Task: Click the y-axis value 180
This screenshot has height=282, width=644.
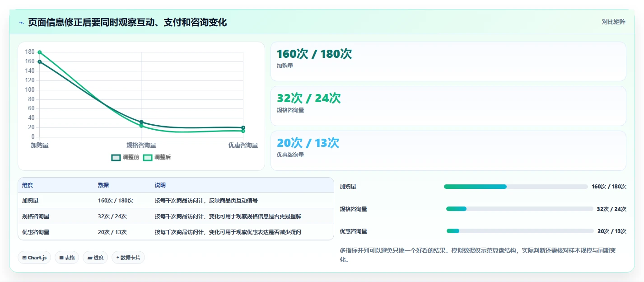Action: click(x=30, y=52)
